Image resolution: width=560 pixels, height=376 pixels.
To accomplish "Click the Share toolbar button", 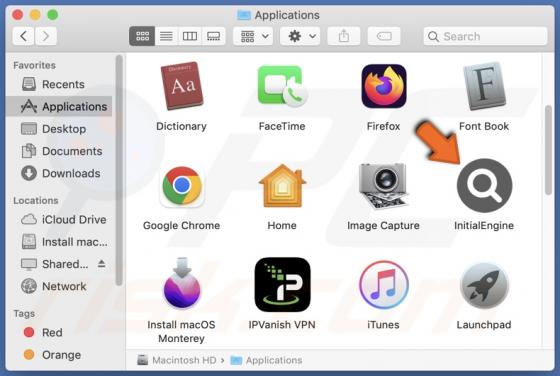I will coord(344,36).
